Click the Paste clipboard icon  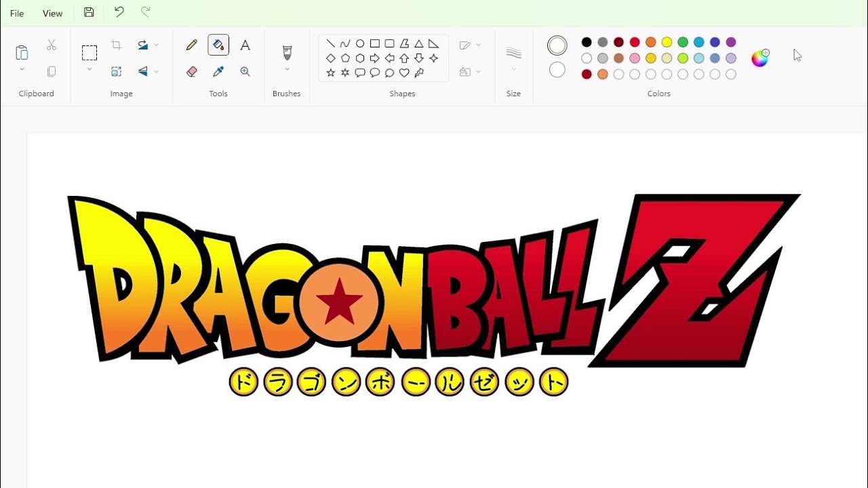tap(22, 52)
